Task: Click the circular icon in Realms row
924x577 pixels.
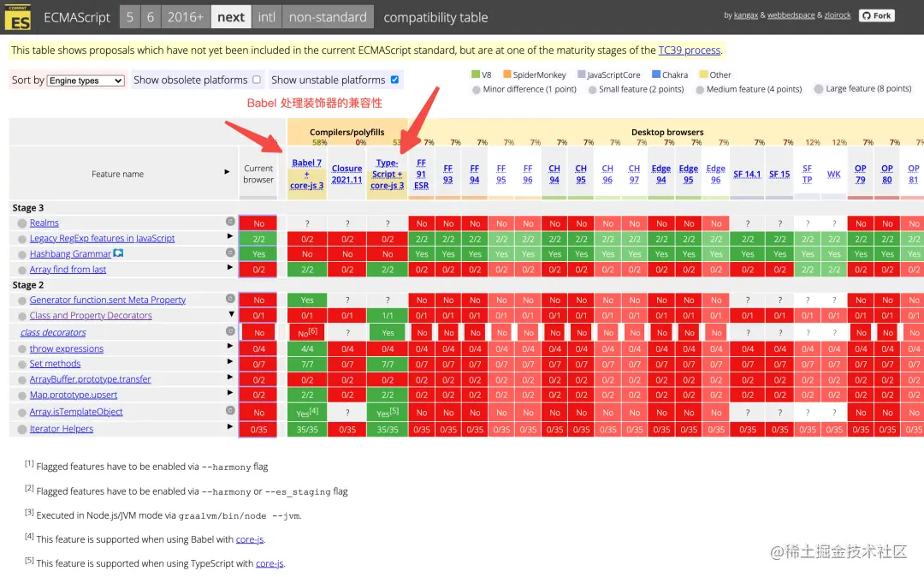Action: tap(230, 222)
